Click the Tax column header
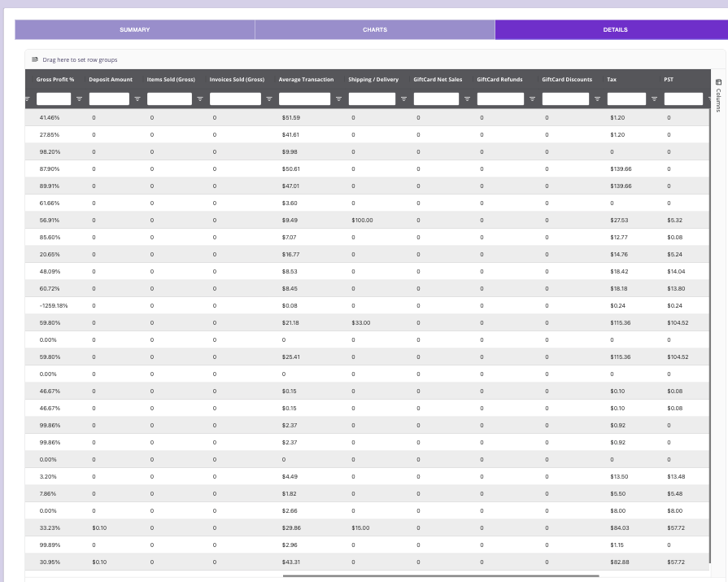 (x=612, y=80)
